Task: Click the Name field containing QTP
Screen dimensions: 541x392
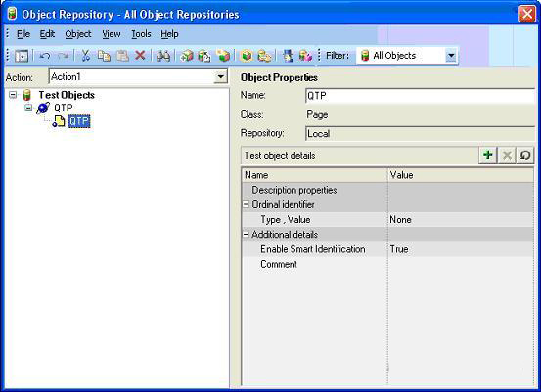Action: click(421, 96)
